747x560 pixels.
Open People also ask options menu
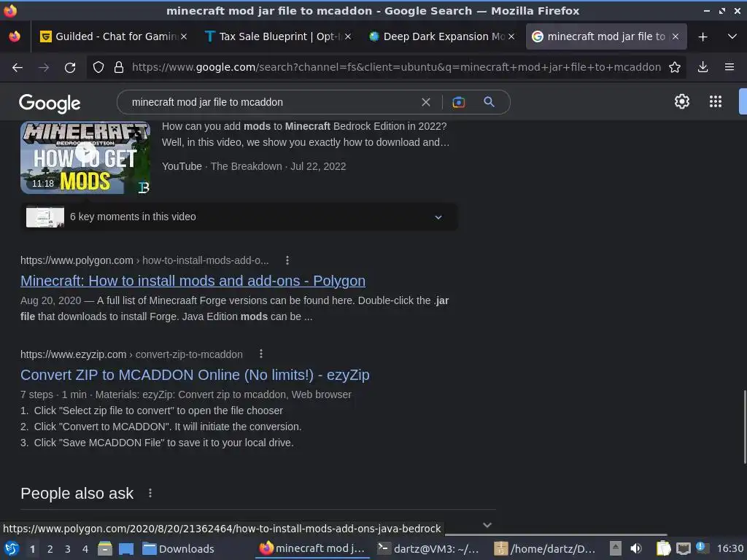click(x=150, y=494)
